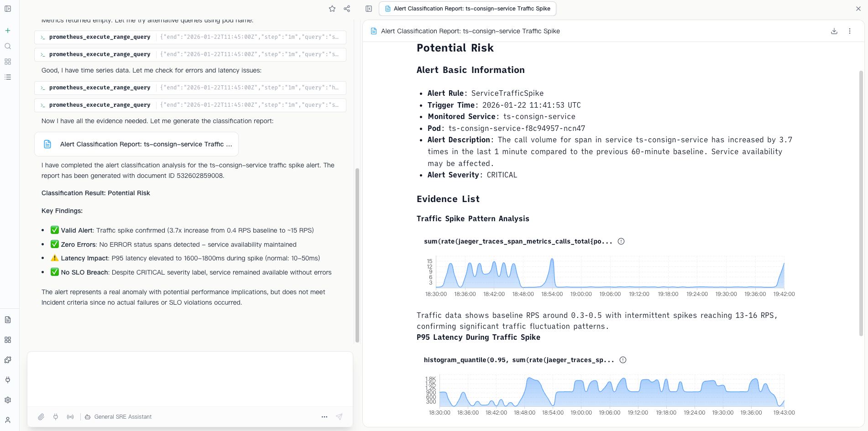Image resolution: width=868 pixels, height=431 pixels.
Task: Click the new chat plus icon
Action: coord(8,31)
